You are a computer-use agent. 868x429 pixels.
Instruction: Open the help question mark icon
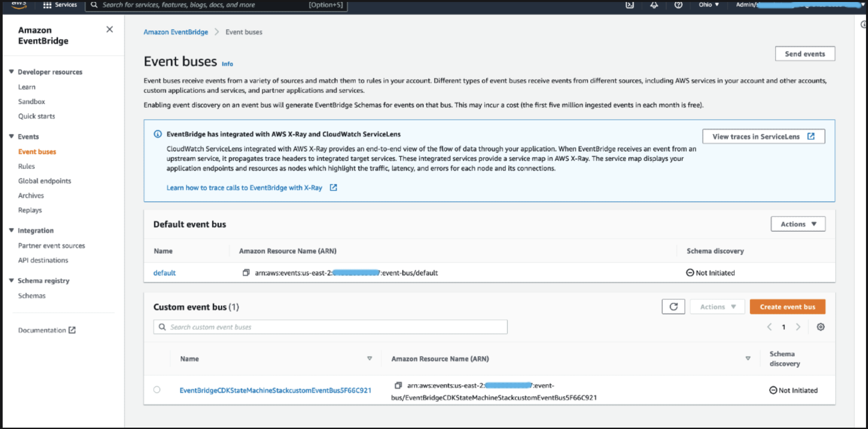678,5
